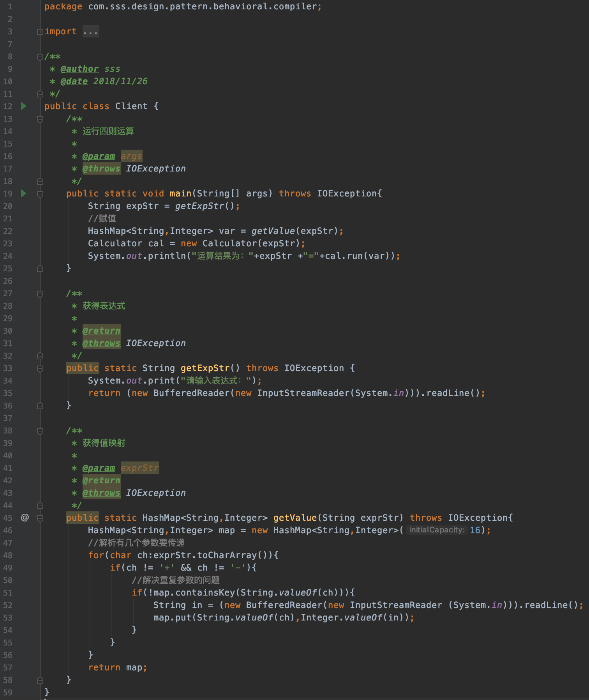Click line number 24 in the gutter

(x=8, y=256)
